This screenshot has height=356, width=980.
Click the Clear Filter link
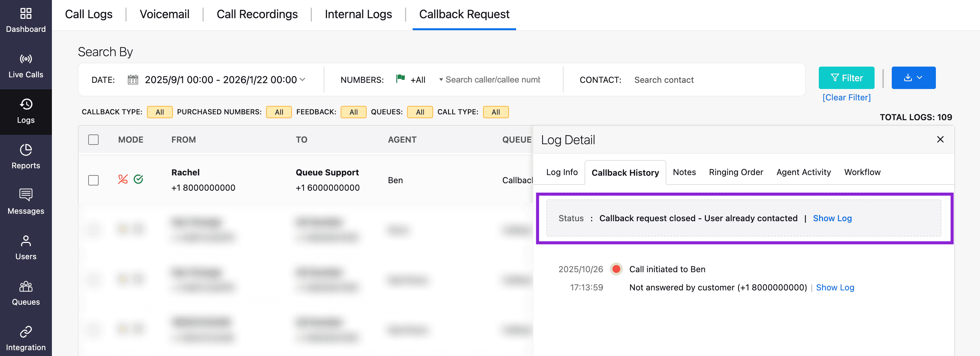point(846,97)
